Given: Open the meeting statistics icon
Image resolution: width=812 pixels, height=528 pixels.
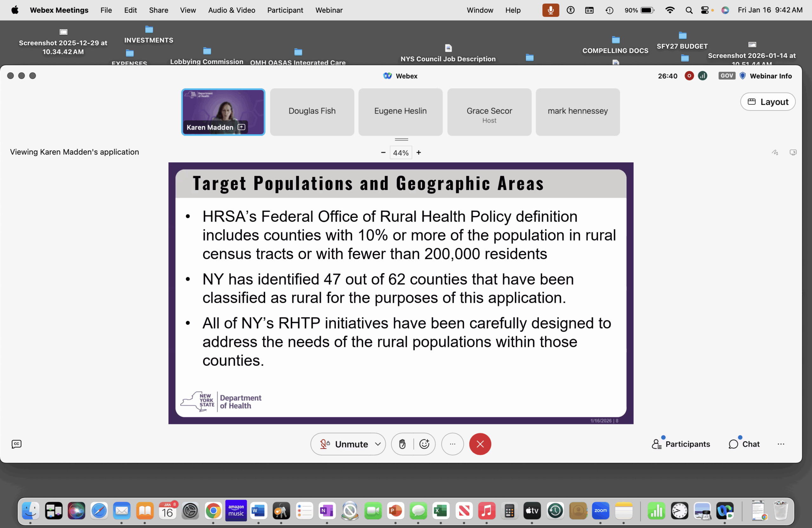Looking at the screenshot, I should tap(703, 76).
